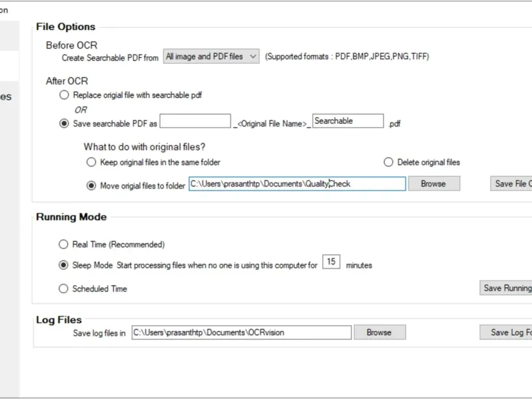Click 'What to do with original files?' text
The height and width of the screenshot is (399, 532).
click(144, 147)
